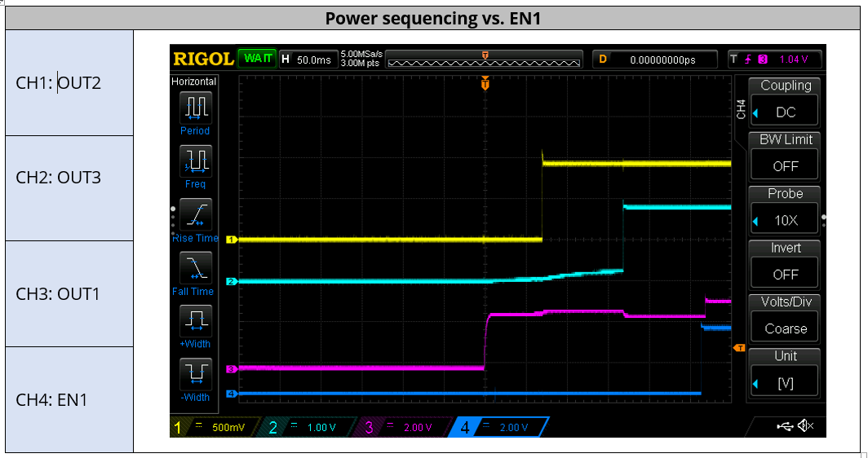Click the CH3: OUT1 table cell
This screenshot has height=458, width=868.
click(69, 293)
